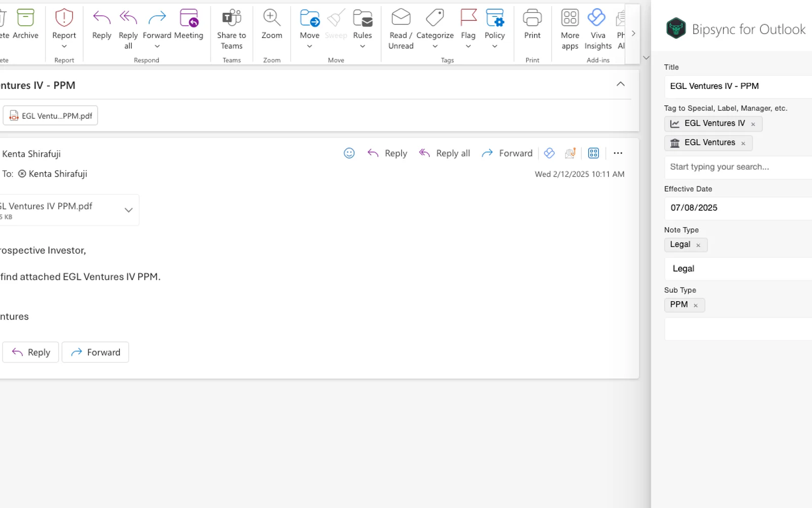Click the empty Sub Type input
812x508 pixels.
tap(738, 329)
